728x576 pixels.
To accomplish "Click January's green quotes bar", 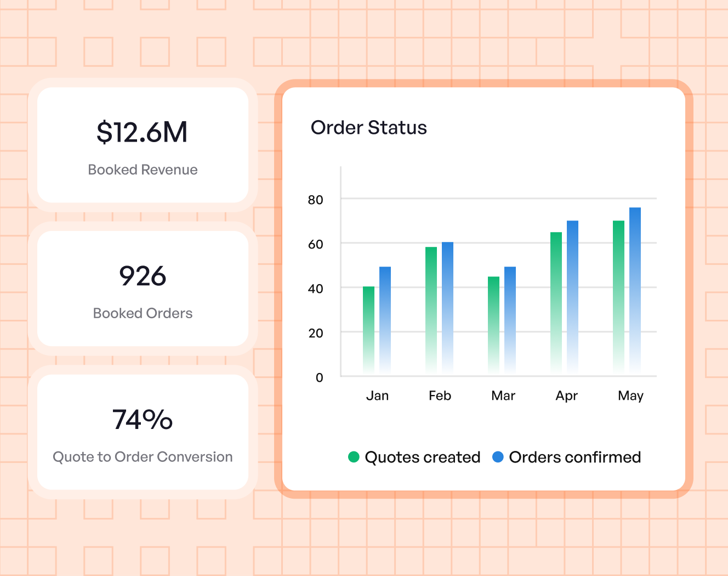I will [368, 330].
